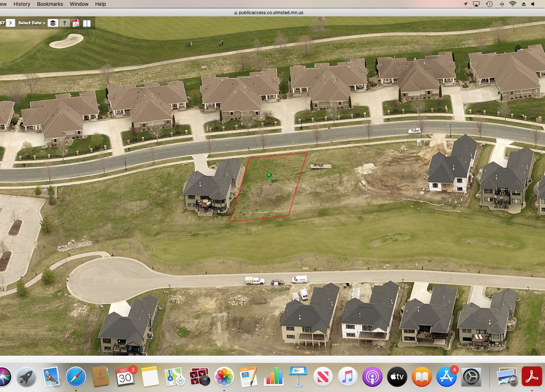Open Photo Booth from the Dock
The width and height of the screenshot is (545, 392).
[x=199, y=377]
